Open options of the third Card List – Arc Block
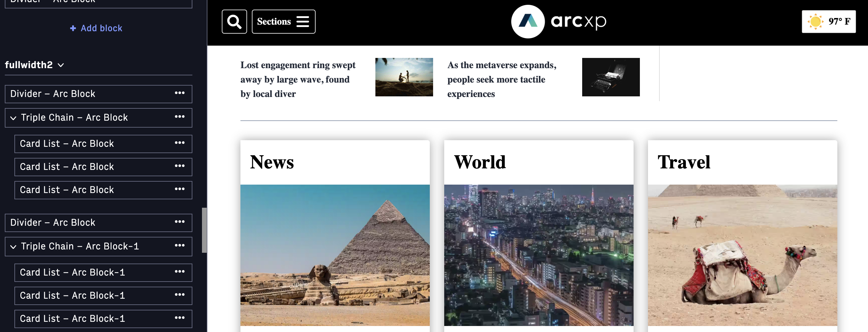This screenshot has height=332, width=868. [180, 189]
